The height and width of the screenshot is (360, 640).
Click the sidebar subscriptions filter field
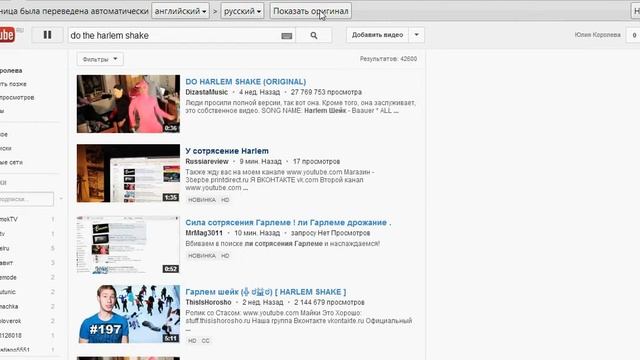click(27, 199)
